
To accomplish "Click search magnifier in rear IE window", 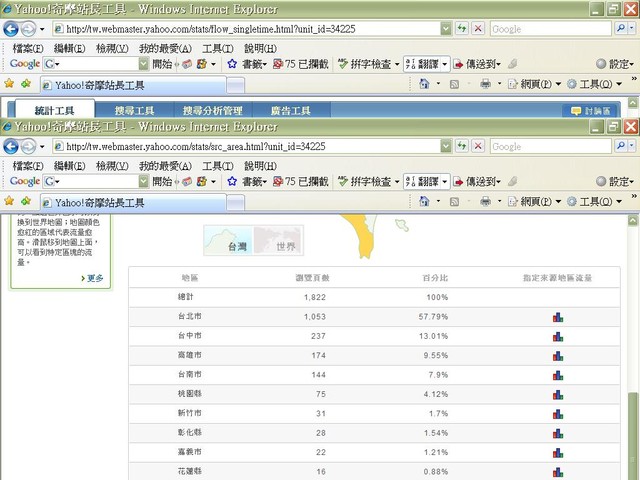I will pos(621,29).
